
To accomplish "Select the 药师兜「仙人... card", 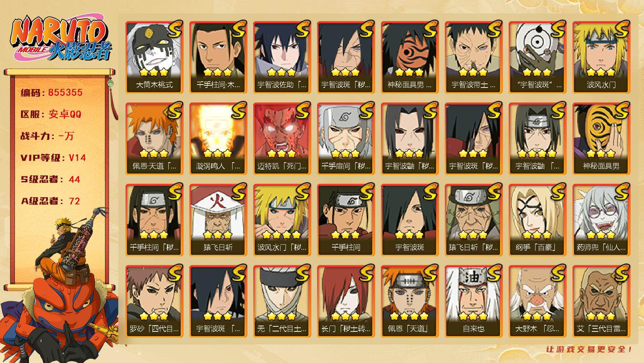I will (601, 220).
